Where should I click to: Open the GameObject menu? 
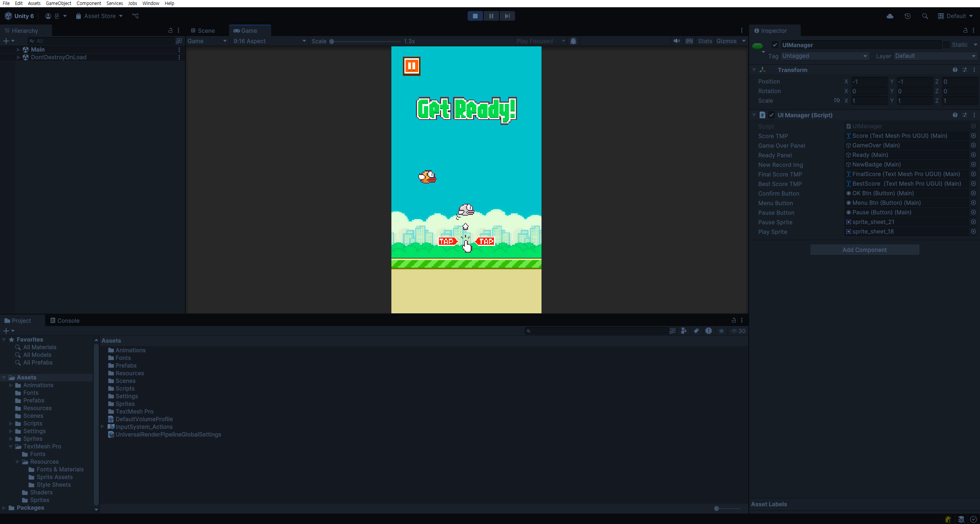tap(58, 3)
